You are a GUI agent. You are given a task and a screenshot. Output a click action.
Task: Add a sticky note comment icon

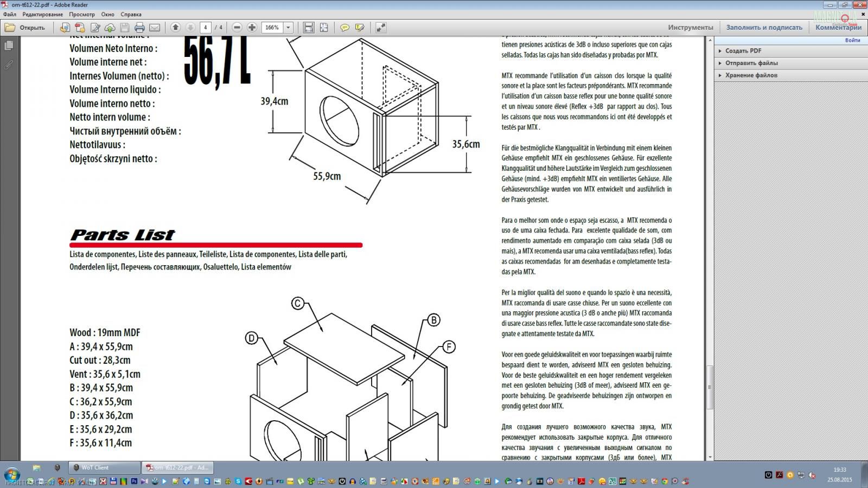[344, 27]
